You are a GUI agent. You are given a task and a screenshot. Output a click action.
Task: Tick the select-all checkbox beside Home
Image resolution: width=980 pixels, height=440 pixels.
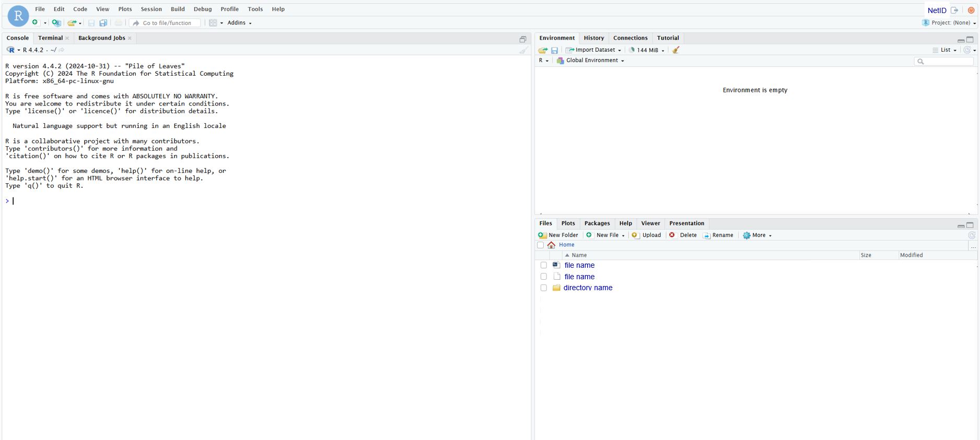[x=541, y=245]
